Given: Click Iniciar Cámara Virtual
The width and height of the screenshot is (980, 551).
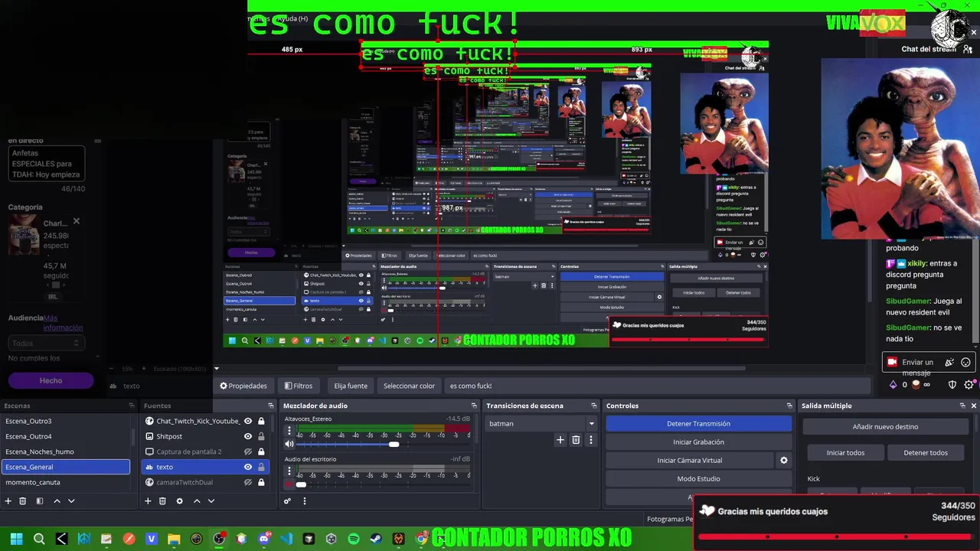Looking at the screenshot, I should coord(689,460).
